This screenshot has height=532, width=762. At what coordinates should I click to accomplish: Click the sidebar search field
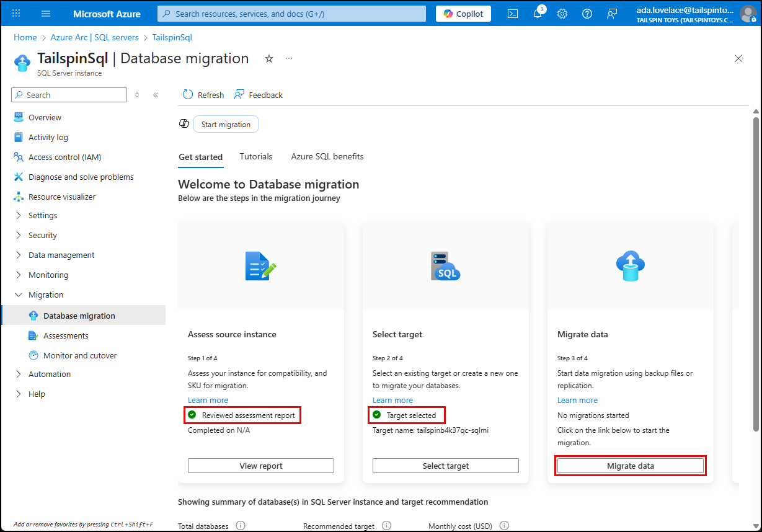[x=68, y=94]
